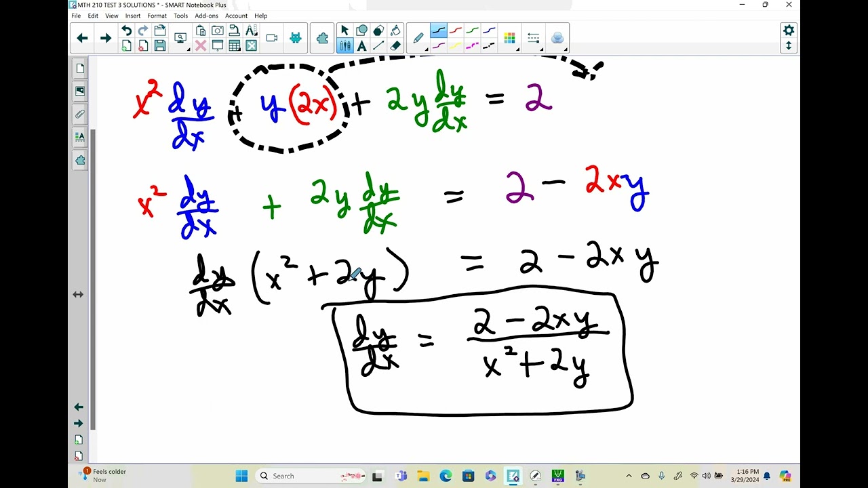The width and height of the screenshot is (868, 488).
Task: Select the magenta dashed pen style
Action: 473,45
